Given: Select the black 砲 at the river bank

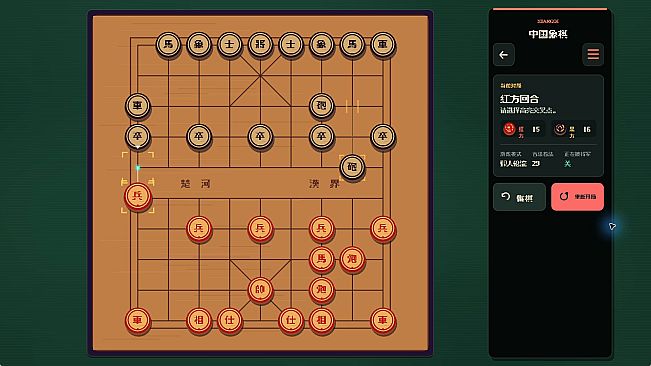Looking at the screenshot, I should 352,167.
